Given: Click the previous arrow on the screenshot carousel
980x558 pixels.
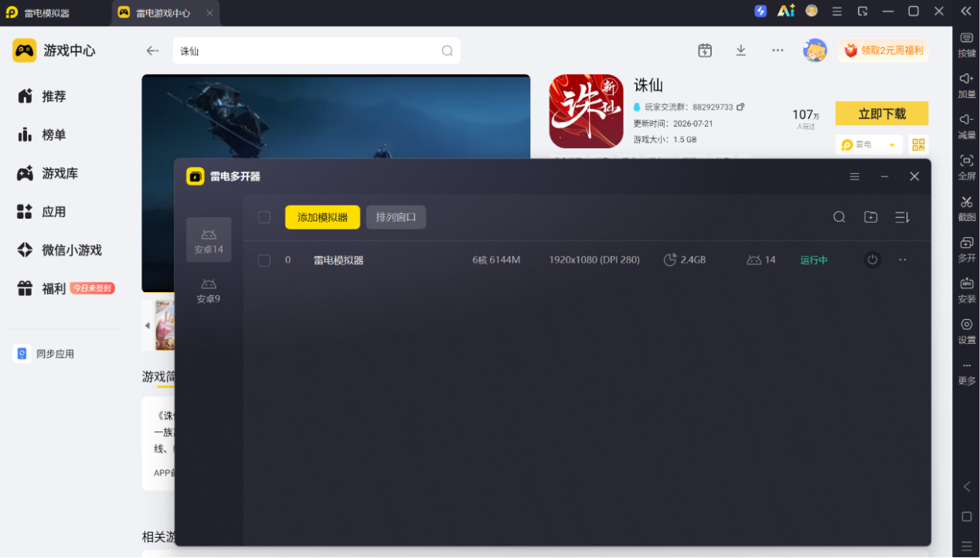Looking at the screenshot, I should (x=147, y=325).
